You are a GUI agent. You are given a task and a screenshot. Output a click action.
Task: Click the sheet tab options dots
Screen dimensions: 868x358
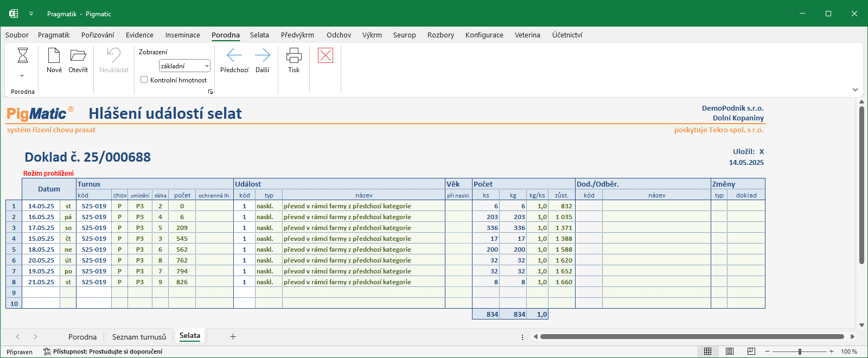click(522, 337)
